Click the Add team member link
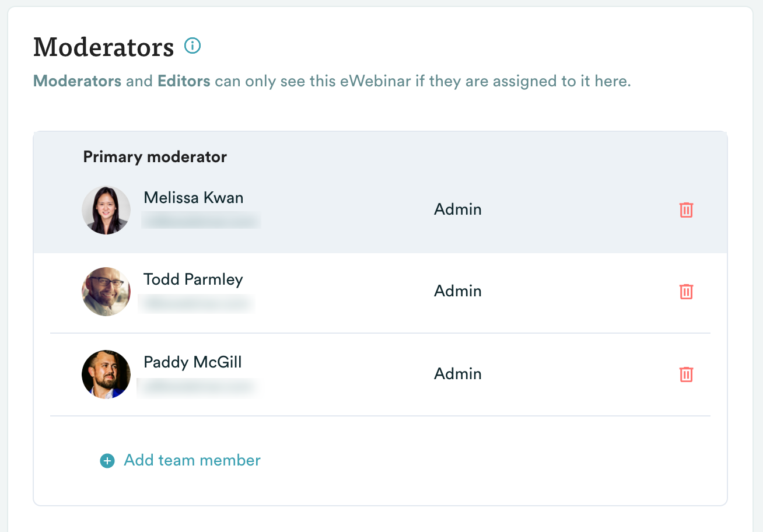Viewport: 763px width, 532px height. 192,460
